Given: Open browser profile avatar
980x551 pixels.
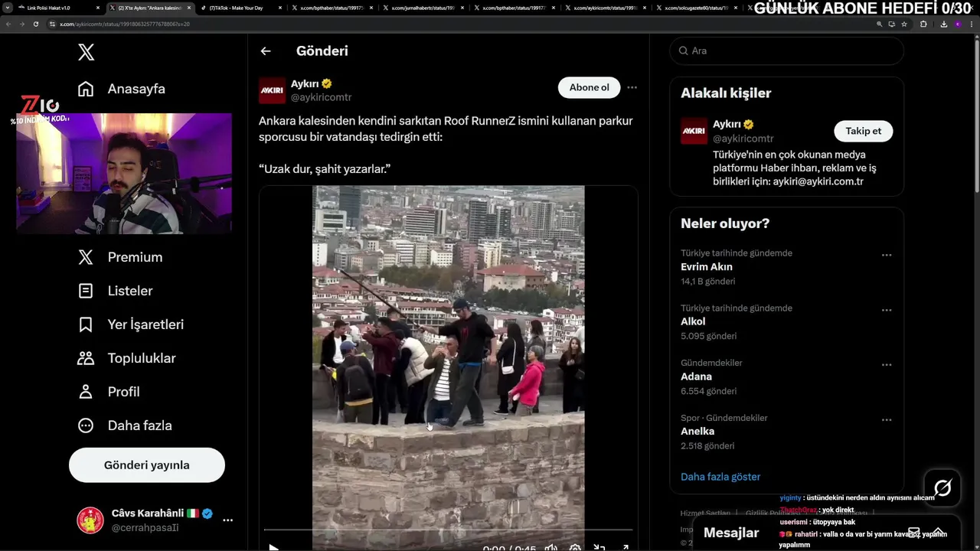Looking at the screenshot, I should [957, 24].
